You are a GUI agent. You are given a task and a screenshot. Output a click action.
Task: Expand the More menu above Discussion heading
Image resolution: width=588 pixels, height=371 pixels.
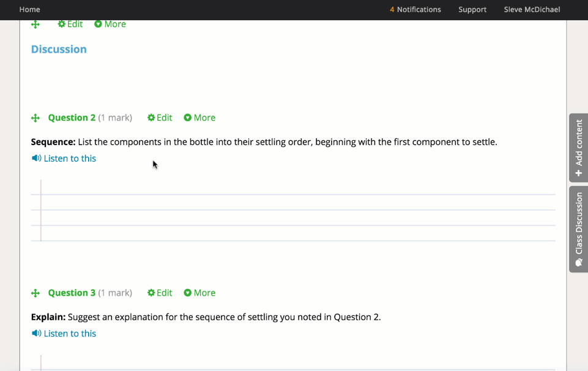pos(110,24)
